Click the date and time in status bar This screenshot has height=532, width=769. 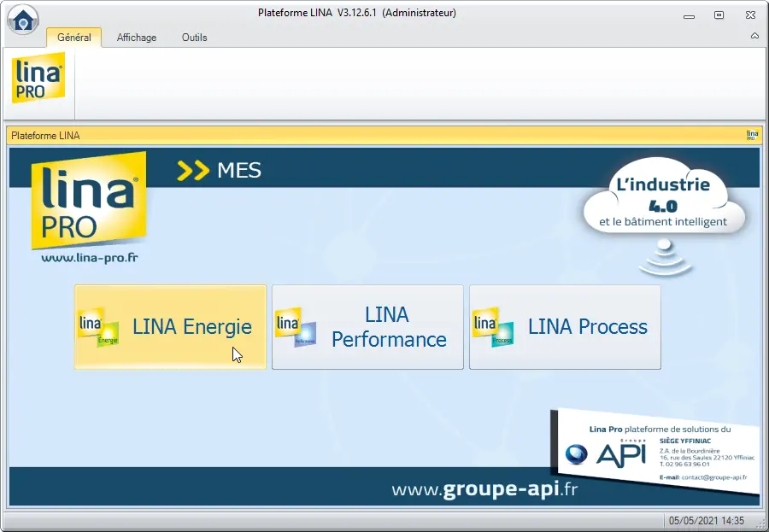(707, 521)
